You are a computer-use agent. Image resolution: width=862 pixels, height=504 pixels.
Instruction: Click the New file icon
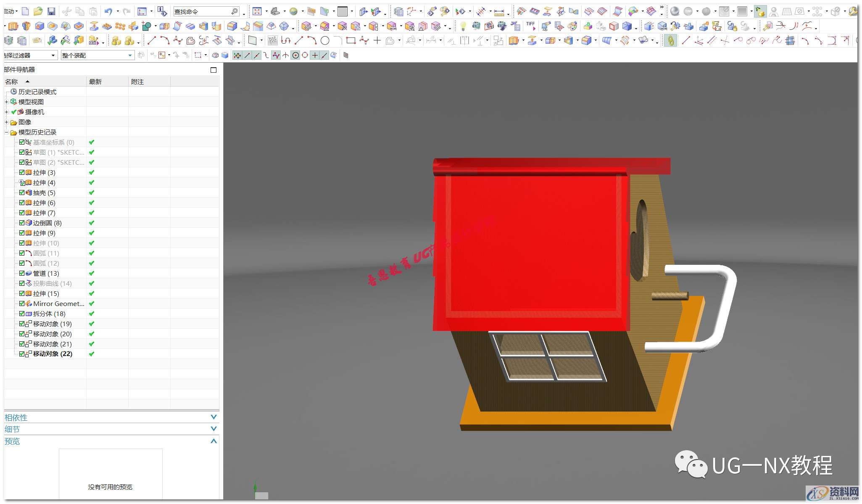point(25,11)
